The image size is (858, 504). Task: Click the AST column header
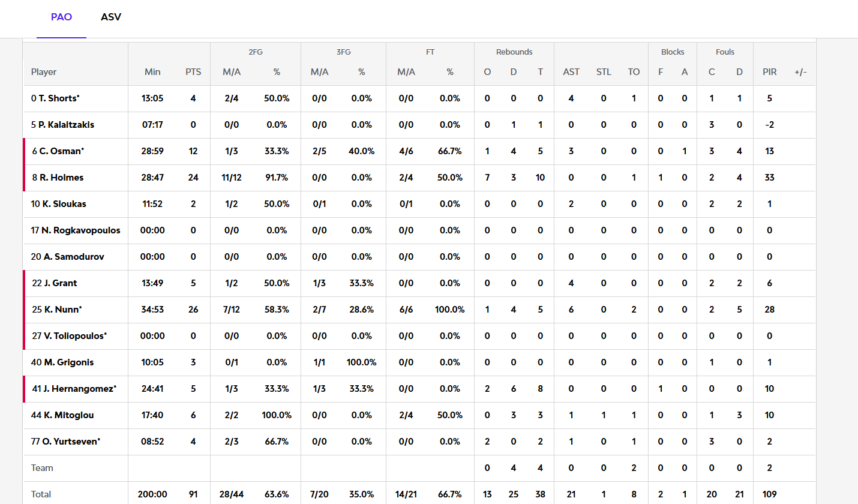point(571,72)
